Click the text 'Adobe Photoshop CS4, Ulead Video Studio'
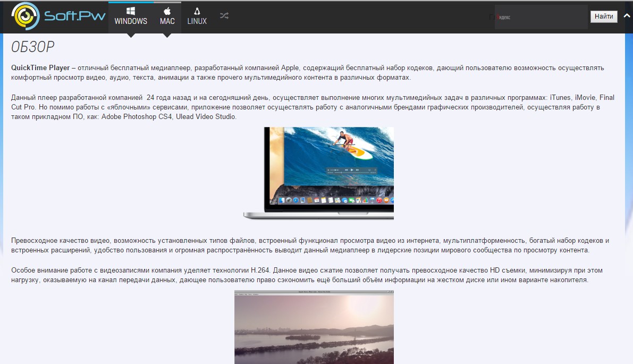Screen dimensions: 633x364 (x=168, y=116)
